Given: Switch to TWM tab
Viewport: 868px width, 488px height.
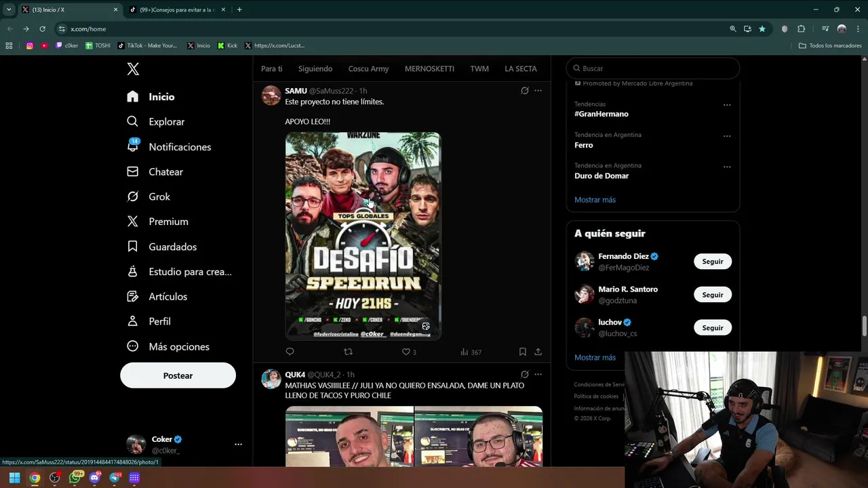Looking at the screenshot, I should (479, 68).
